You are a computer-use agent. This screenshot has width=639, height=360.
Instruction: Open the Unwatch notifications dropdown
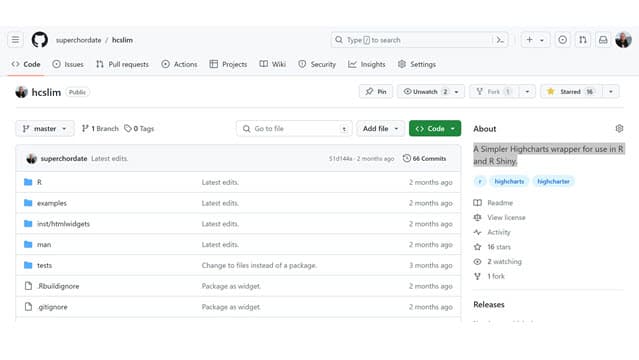point(430,92)
